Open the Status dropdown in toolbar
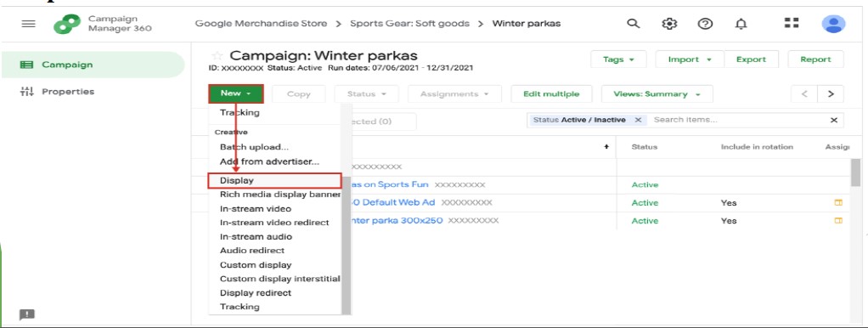The height and width of the screenshot is (328, 868). click(366, 94)
